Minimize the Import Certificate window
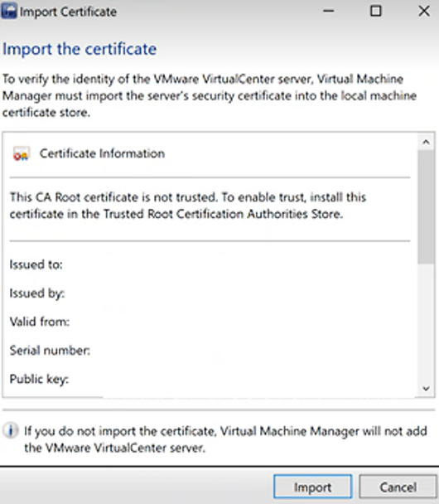 click(329, 12)
